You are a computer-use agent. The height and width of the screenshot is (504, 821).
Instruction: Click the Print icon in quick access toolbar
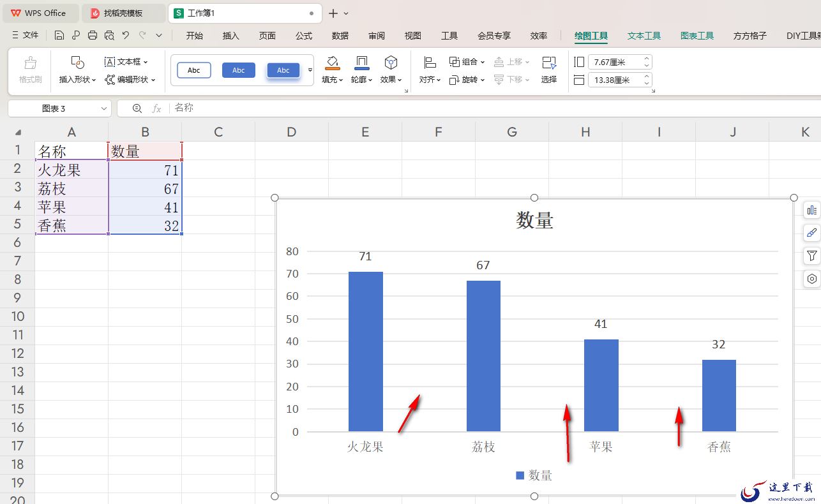click(93, 36)
